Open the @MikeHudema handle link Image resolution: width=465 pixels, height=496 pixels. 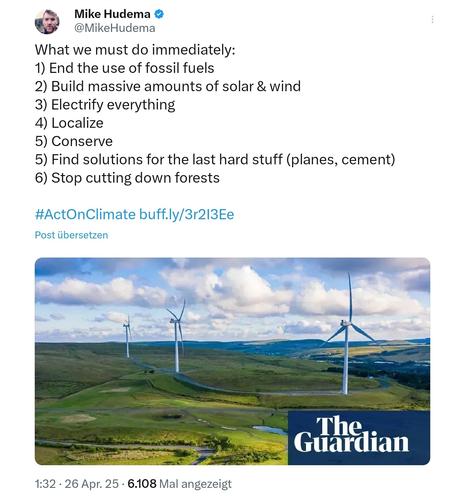pos(115,28)
